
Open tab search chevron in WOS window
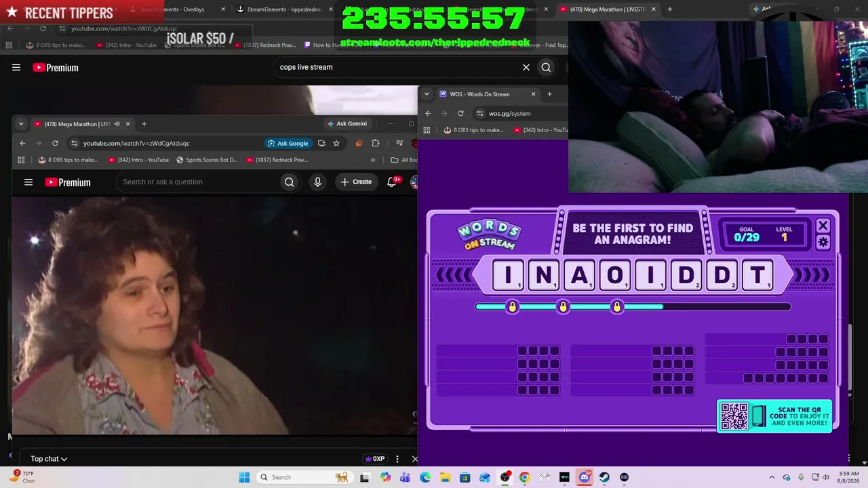pyautogui.click(x=427, y=94)
